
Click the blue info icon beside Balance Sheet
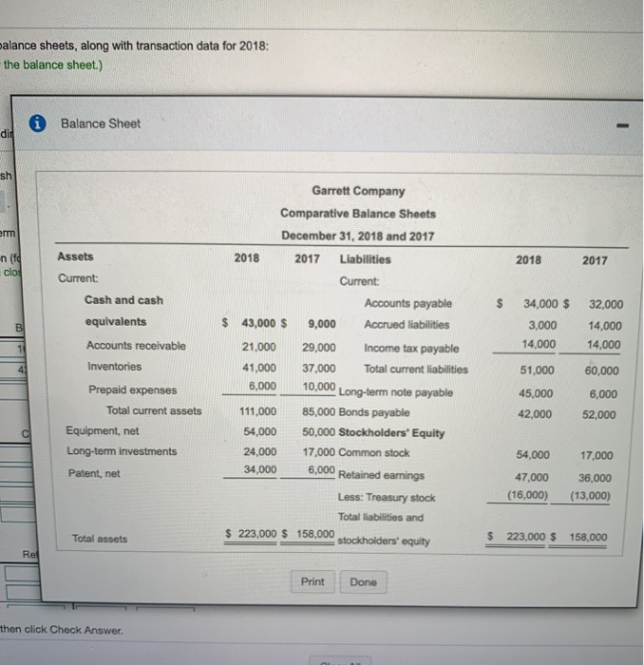[x=38, y=123]
